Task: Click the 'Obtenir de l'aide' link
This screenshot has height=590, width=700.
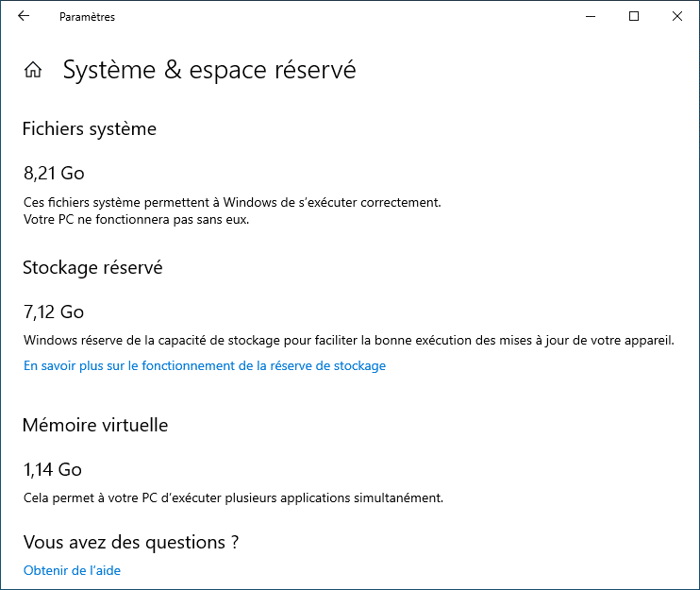Action: 72,570
